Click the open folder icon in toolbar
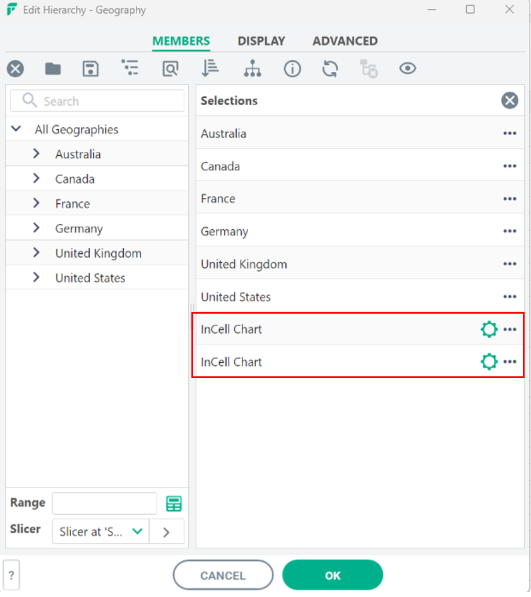Image resolution: width=531 pixels, height=597 pixels. click(53, 69)
